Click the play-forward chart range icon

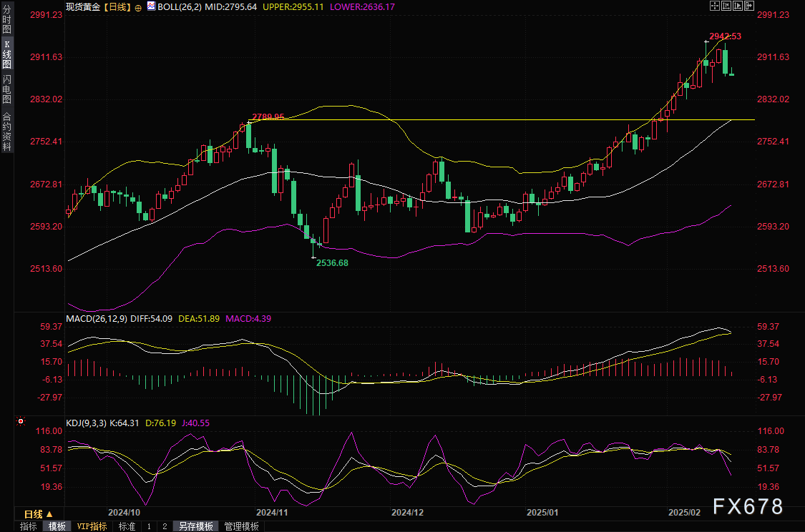coord(738,6)
